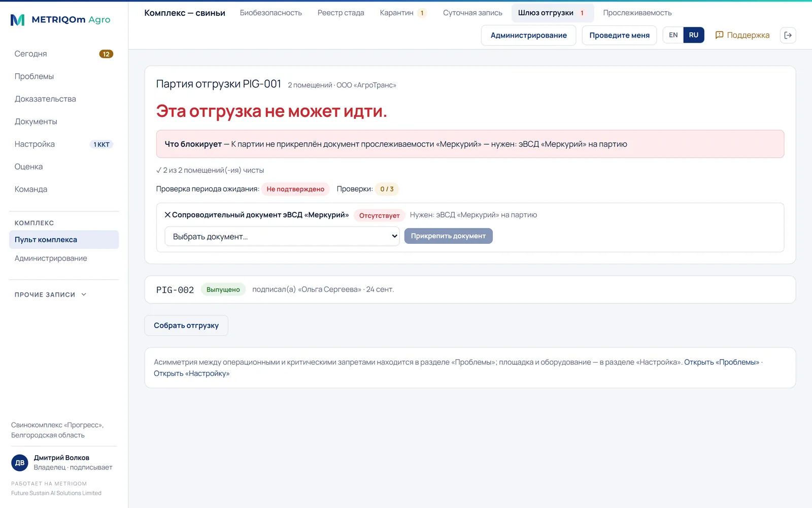Click the X icon beside Сопроводительный документ

[x=167, y=215]
